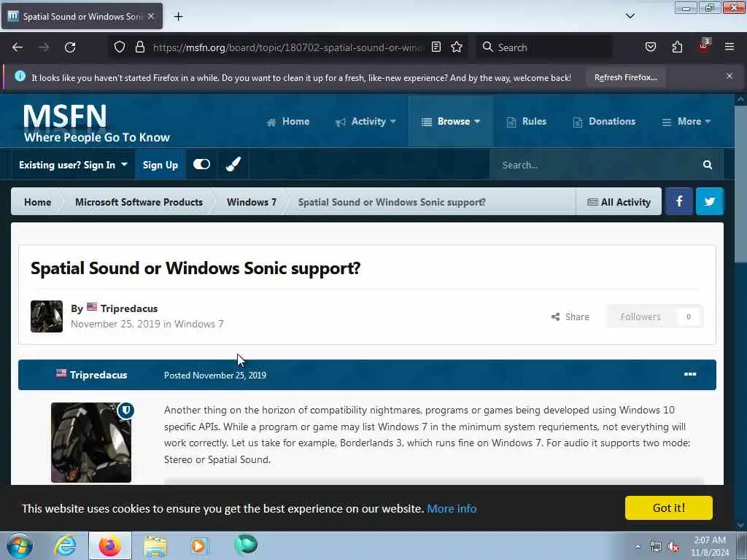The height and width of the screenshot is (560, 747).
Task: Click the forum search magnifier icon
Action: pos(708,165)
